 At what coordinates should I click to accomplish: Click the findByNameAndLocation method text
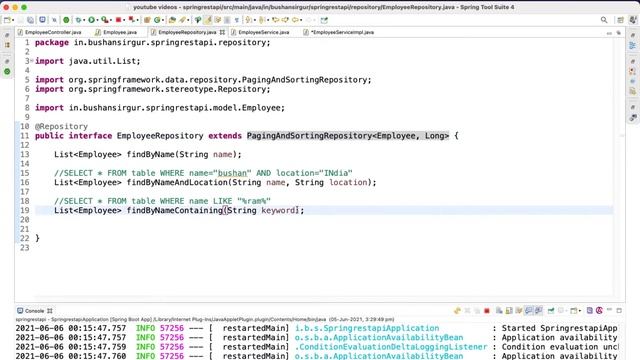pos(177,182)
